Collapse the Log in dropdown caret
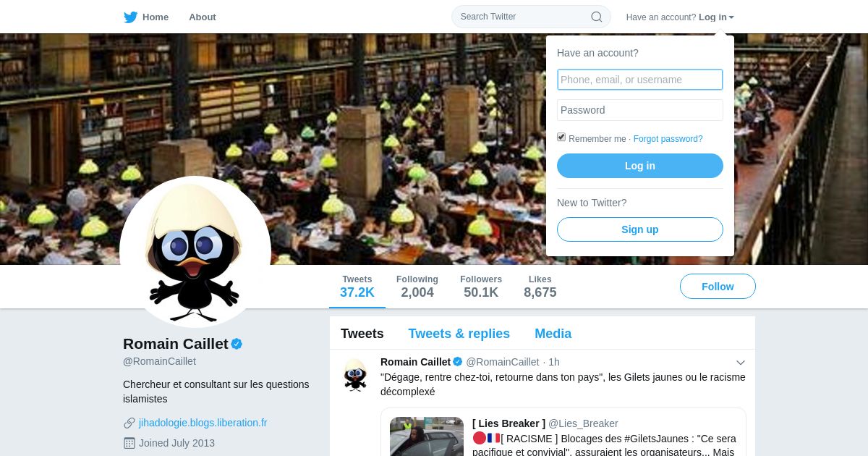The image size is (868, 456). point(731,17)
